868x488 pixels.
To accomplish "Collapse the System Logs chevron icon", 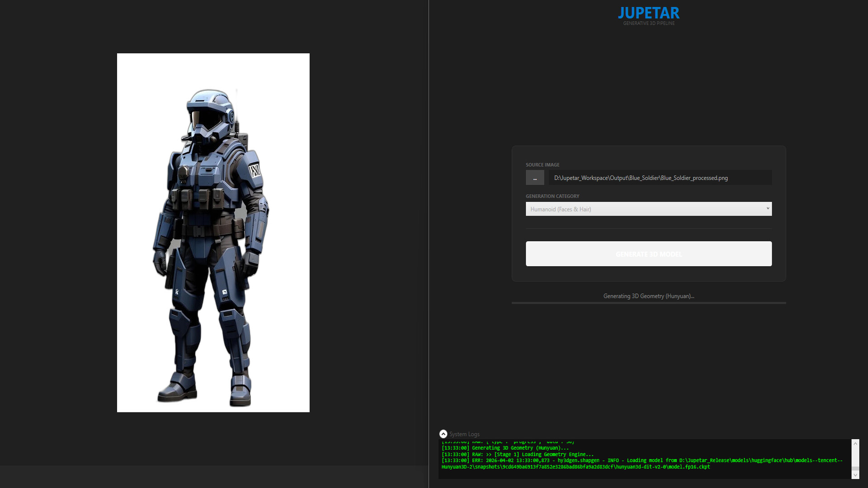I will coord(443,434).
